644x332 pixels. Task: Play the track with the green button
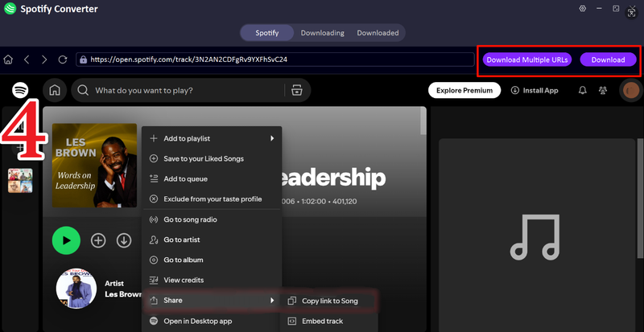(x=66, y=240)
